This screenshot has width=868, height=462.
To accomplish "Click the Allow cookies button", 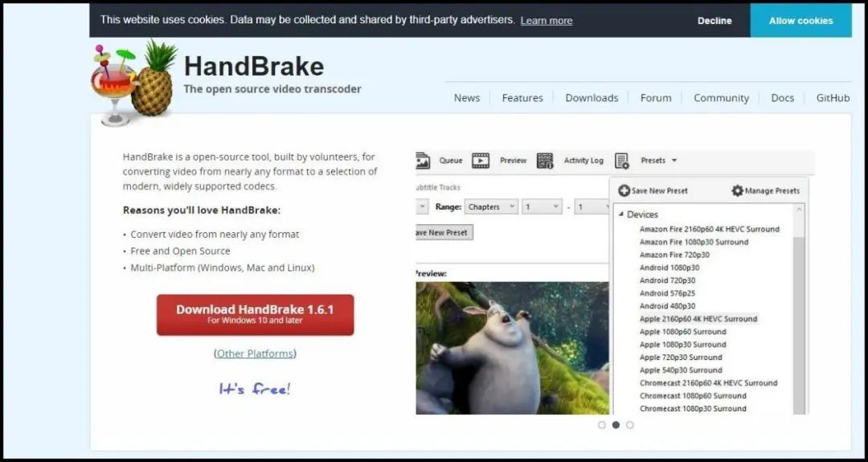I will click(x=801, y=20).
